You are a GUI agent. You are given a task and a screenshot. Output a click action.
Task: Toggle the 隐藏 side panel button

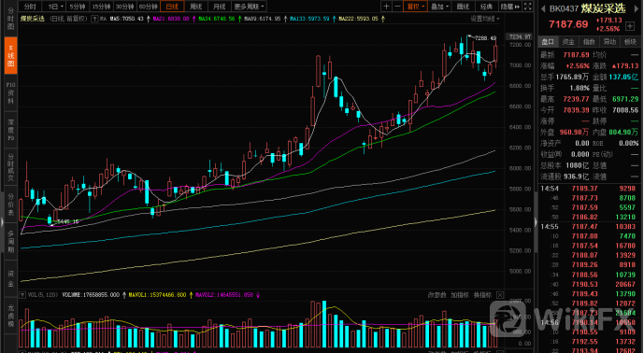[x=509, y=7]
